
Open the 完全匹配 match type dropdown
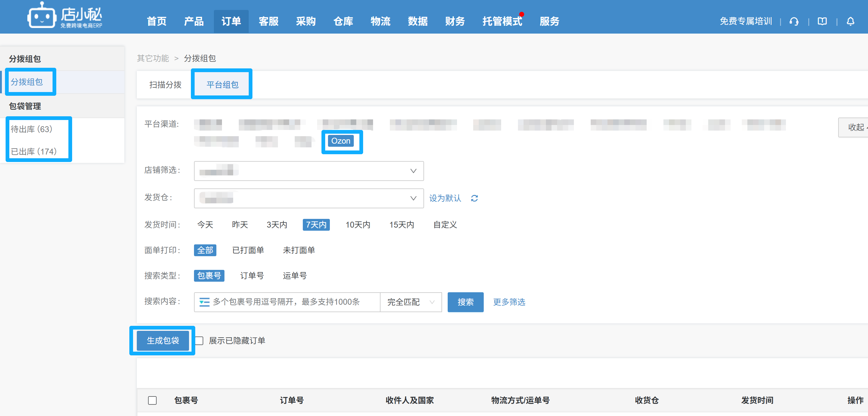(x=411, y=302)
